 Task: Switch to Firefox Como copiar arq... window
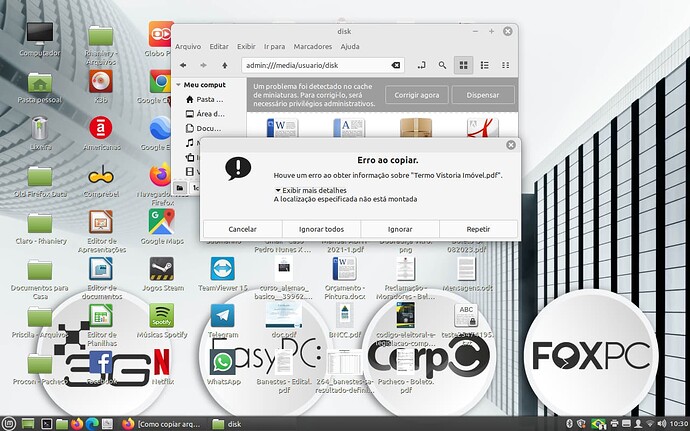pyautogui.click(x=162, y=424)
